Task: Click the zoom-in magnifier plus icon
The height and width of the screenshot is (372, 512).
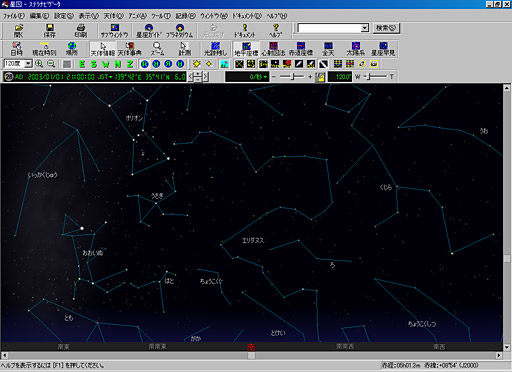Action: 39,64
